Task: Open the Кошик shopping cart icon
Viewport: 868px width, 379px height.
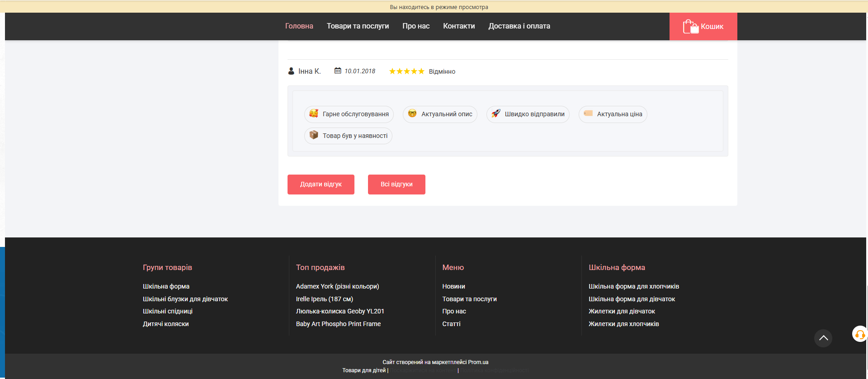Action: [690, 26]
